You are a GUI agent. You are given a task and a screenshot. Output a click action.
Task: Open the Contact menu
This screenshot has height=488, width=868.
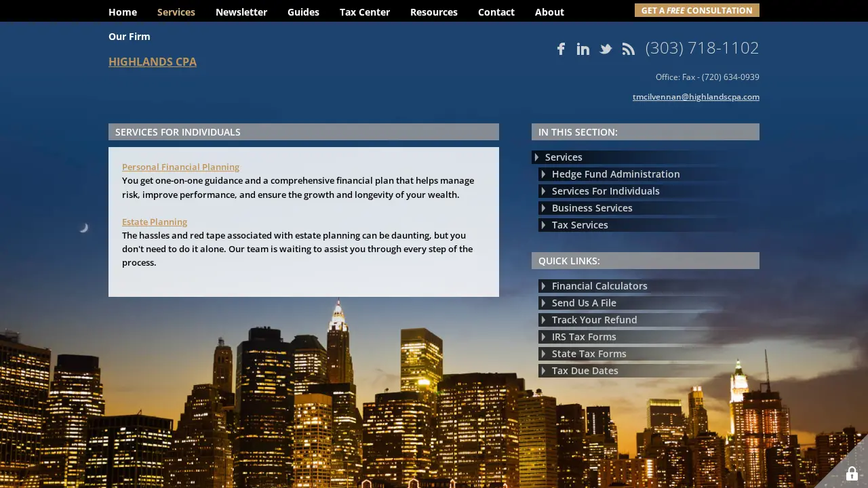pyautogui.click(x=496, y=12)
